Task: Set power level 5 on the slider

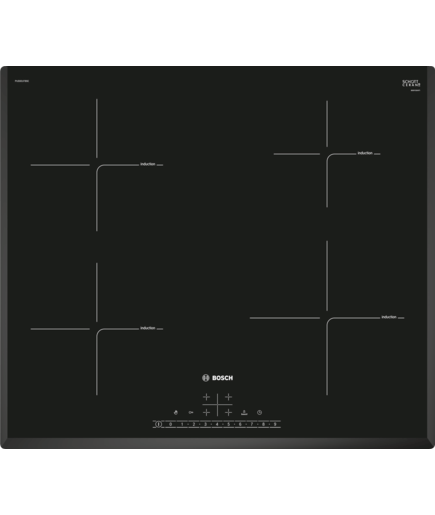Action: [229, 424]
